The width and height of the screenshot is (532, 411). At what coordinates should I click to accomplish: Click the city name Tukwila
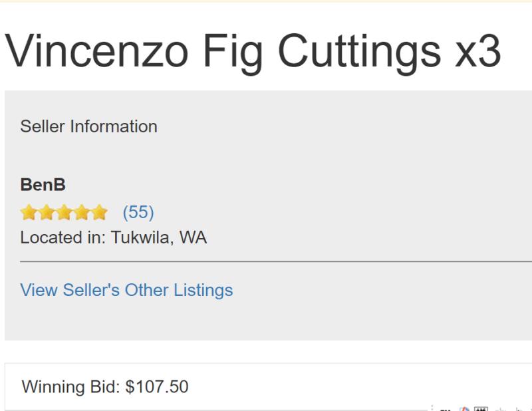click(142, 238)
